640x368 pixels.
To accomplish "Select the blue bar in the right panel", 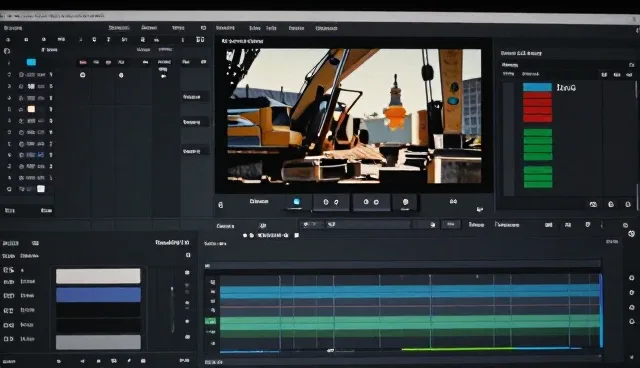I will tap(537, 87).
